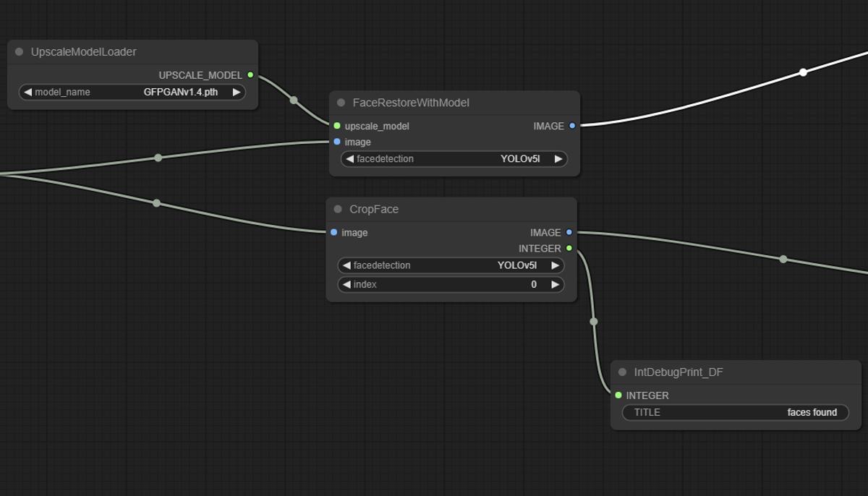Click the IMAGE output dot on CropFace
The image size is (868, 496).
tap(569, 233)
